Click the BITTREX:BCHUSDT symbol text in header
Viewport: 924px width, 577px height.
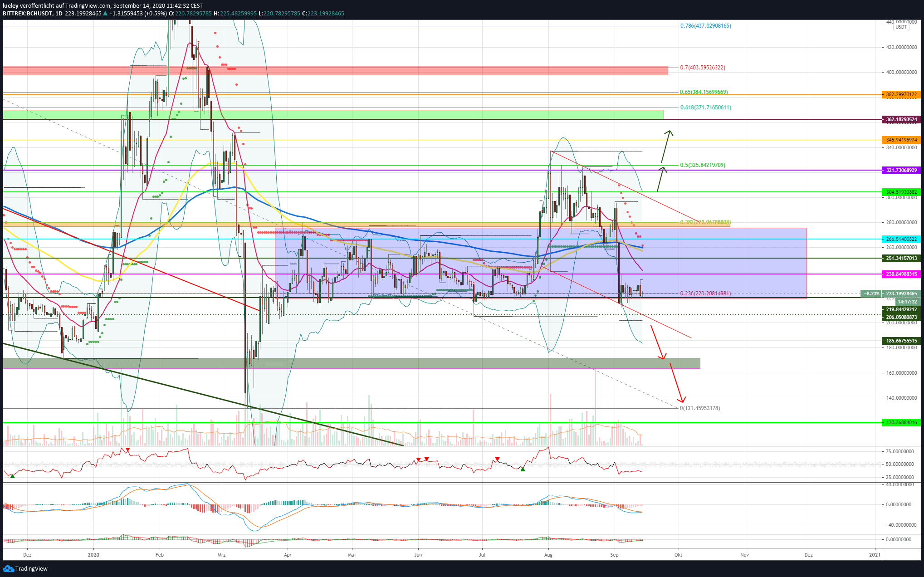[x=27, y=14]
